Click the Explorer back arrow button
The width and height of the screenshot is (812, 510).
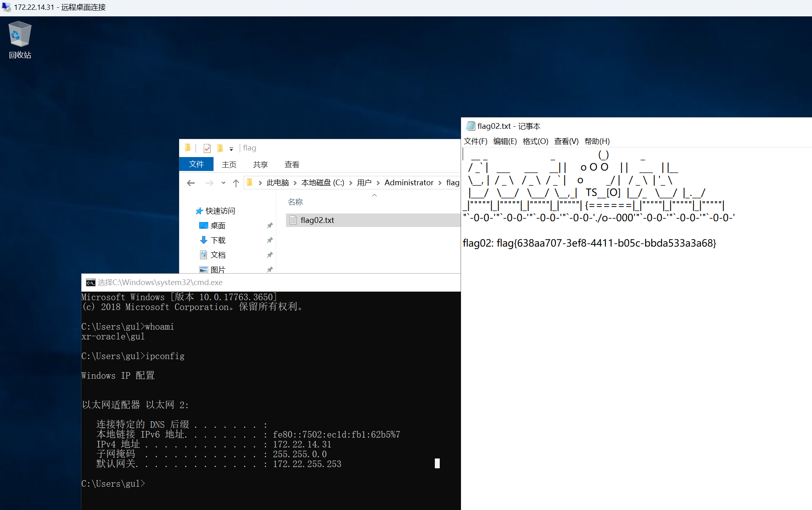[x=191, y=183]
